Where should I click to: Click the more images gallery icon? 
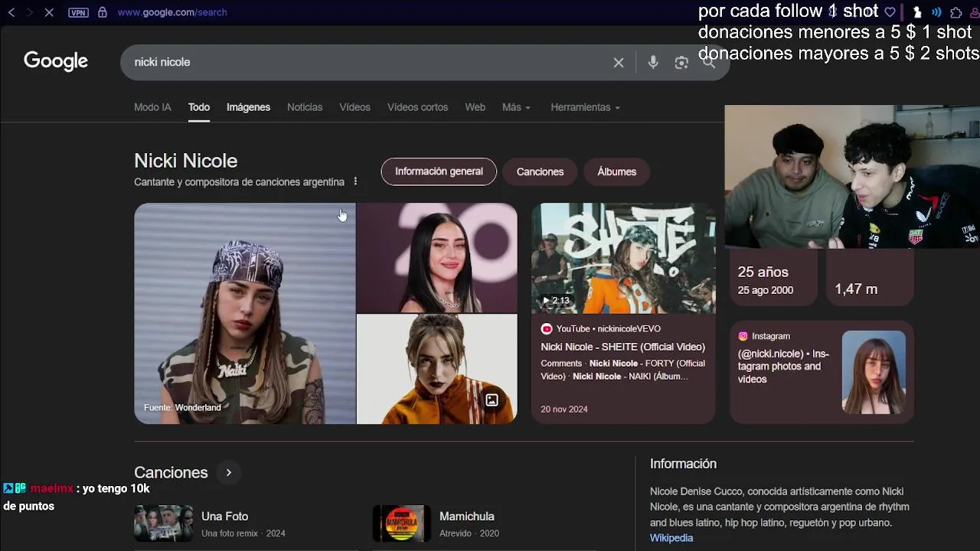coord(492,400)
